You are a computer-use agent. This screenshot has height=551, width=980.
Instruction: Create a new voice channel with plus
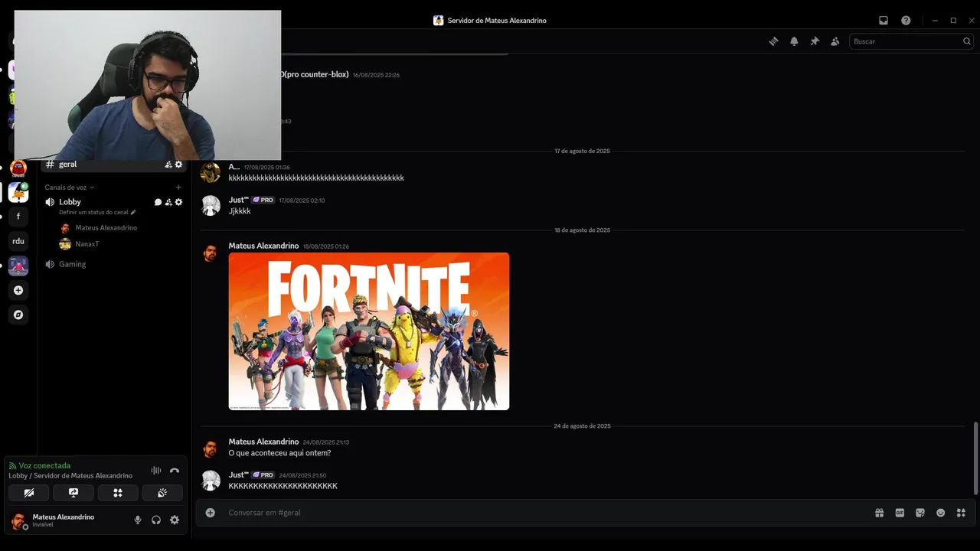click(x=178, y=187)
